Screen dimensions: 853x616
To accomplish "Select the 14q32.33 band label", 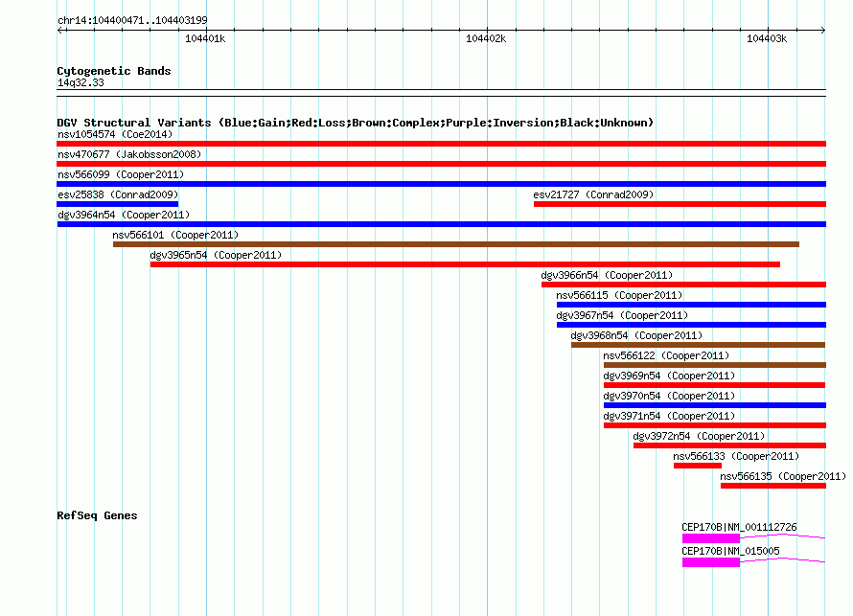I will tap(81, 82).
